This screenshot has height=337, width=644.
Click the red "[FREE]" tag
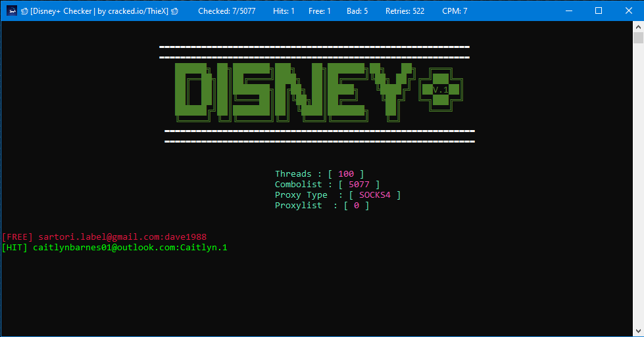click(17, 237)
